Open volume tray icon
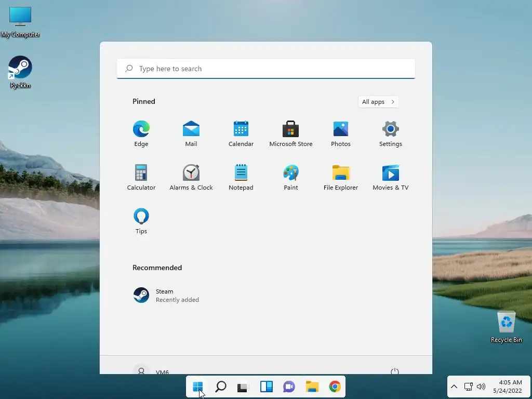532x399 pixels. [x=481, y=387]
